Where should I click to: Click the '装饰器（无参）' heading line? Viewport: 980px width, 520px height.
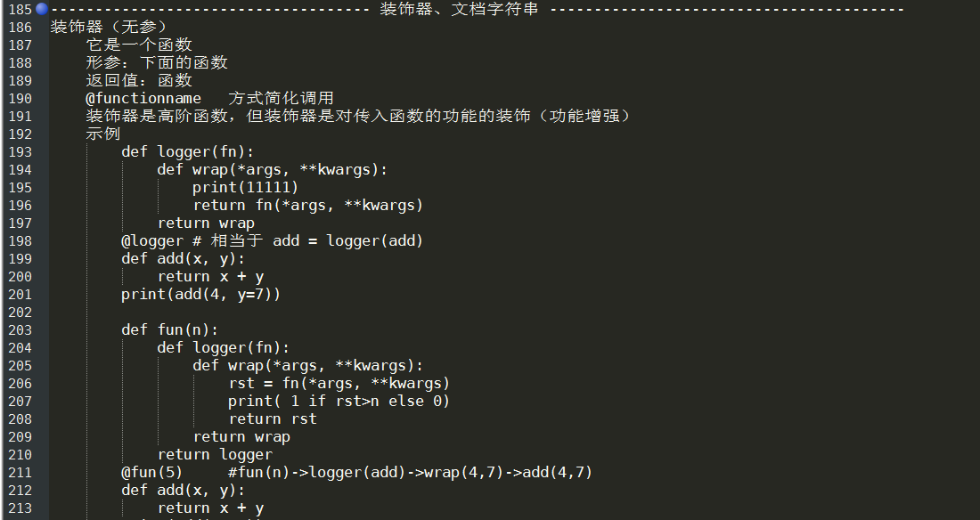click(110, 27)
